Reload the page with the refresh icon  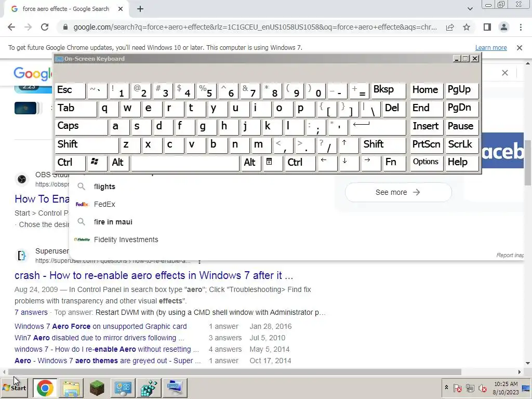45,27
